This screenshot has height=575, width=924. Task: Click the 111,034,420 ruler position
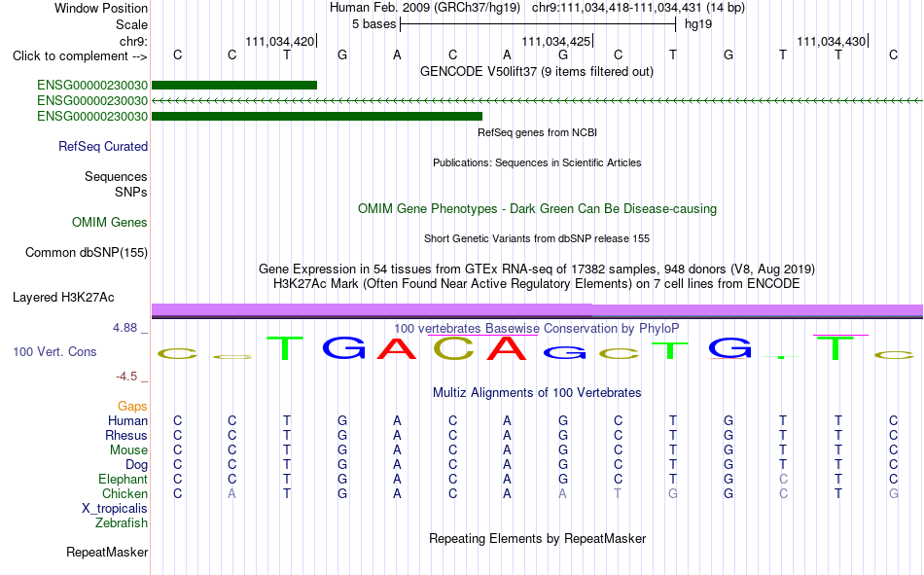[280, 41]
